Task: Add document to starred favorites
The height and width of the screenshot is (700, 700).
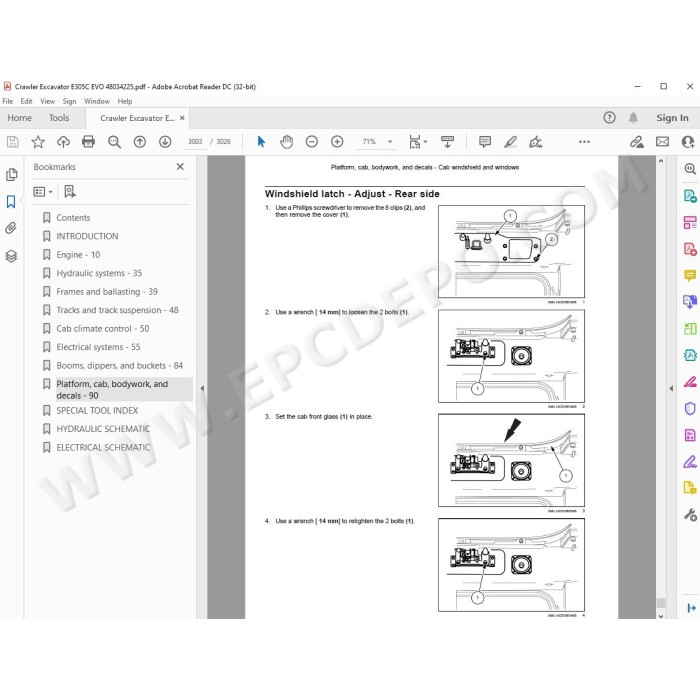Action: [x=38, y=142]
